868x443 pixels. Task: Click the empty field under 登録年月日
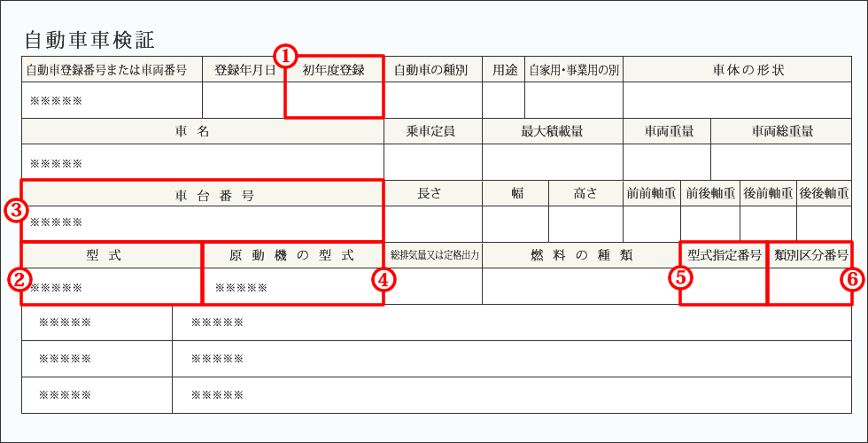coord(244,100)
